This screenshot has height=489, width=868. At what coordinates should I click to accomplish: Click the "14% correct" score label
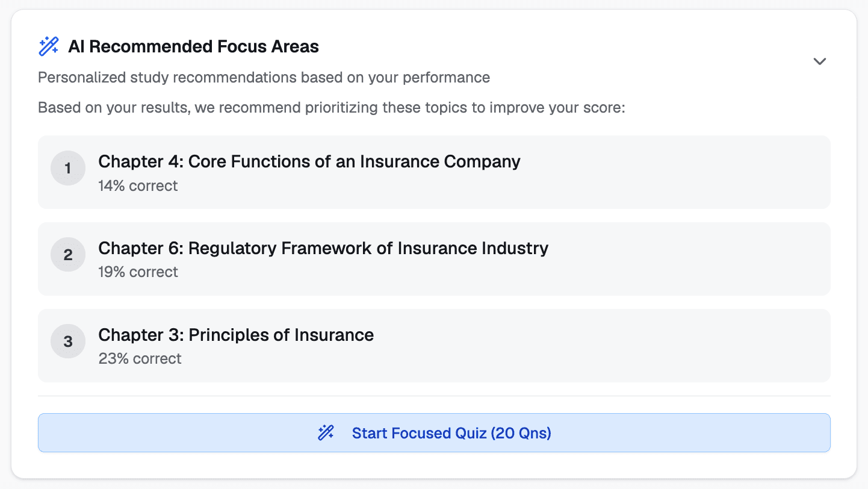[x=138, y=186]
